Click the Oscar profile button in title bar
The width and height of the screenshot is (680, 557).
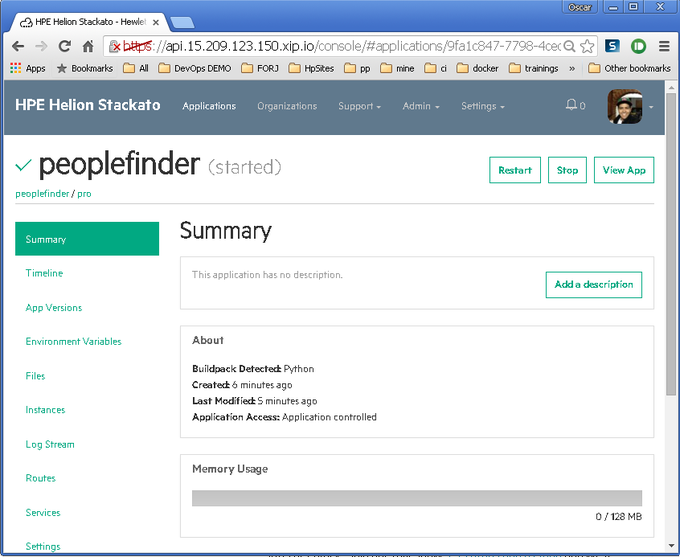[579, 7]
